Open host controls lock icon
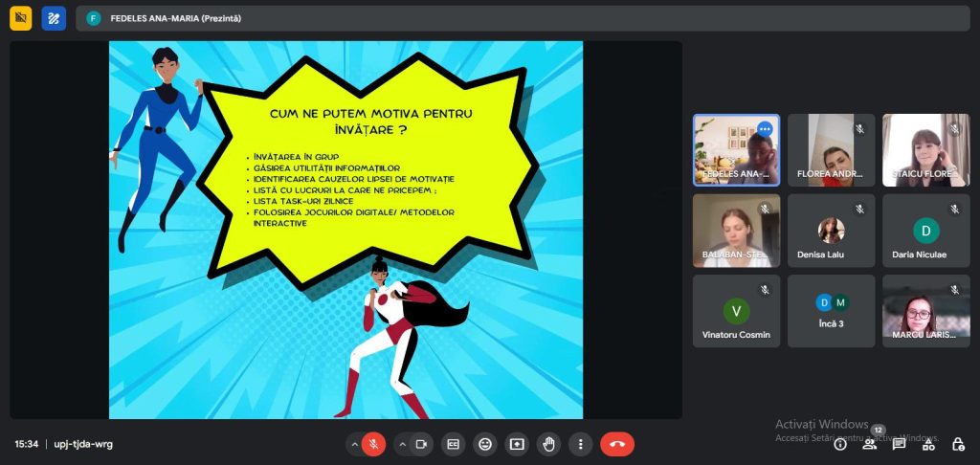980x465 pixels. tap(958, 444)
